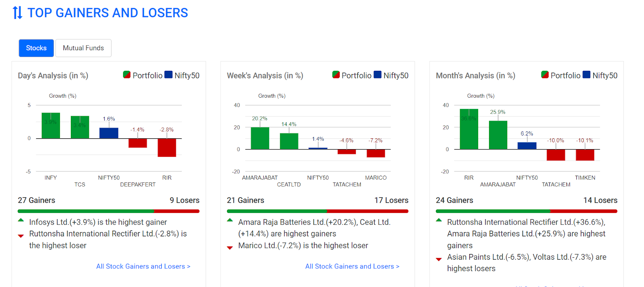Click the AMARAJABAT green bar in Month's chart
The height and width of the screenshot is (287, 644).
pyautogui.click(x=498, y=135)
